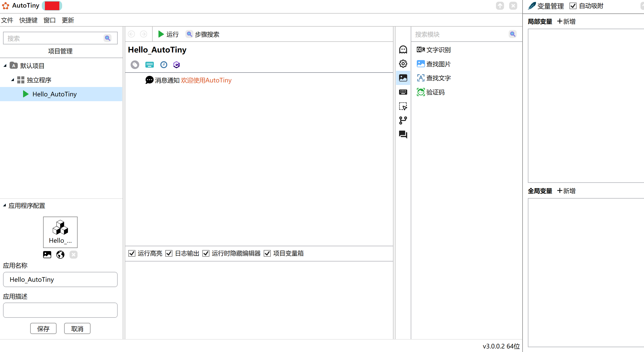Viewport: 644px width, 352px height.
Task: Click the globe icon below app thumbnail
Action: (x=60, y=254)
